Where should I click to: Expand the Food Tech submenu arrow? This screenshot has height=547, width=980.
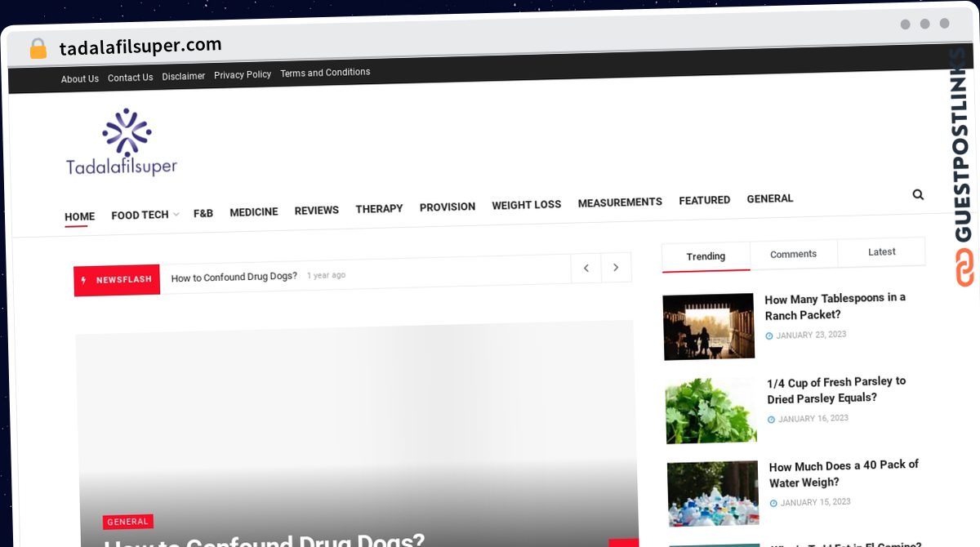coord(176,214)
